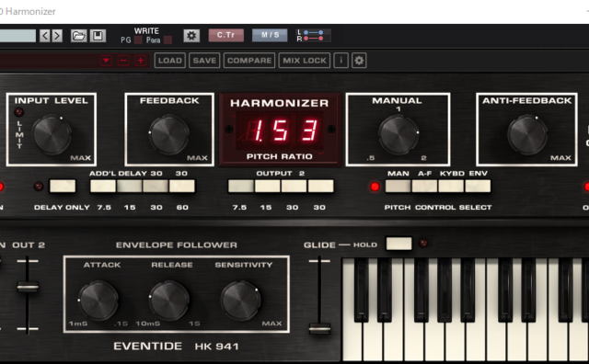Go to previous preset with left arrow
Screen dimensions: 589x364
(x=45, y=36)
